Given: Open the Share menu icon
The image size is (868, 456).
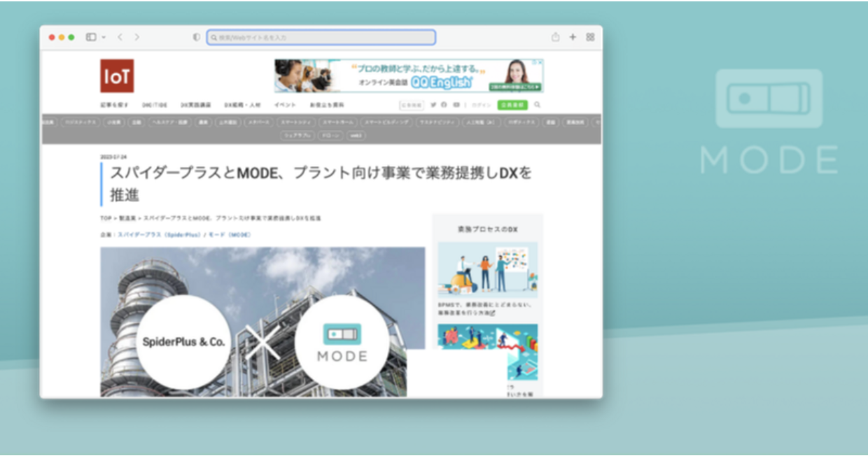Looking at the screenshot, I should [556, 37].
